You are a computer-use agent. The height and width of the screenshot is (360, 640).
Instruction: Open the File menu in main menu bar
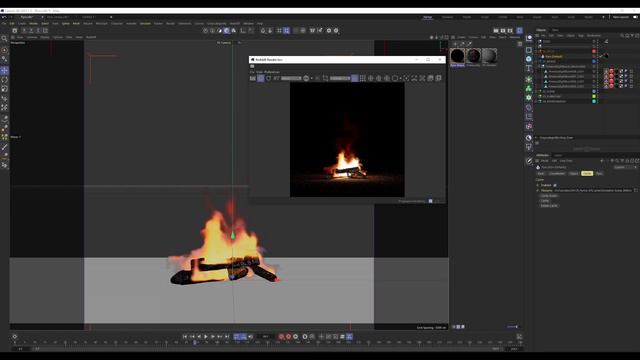pyautogui.click(x=4, y=23)
